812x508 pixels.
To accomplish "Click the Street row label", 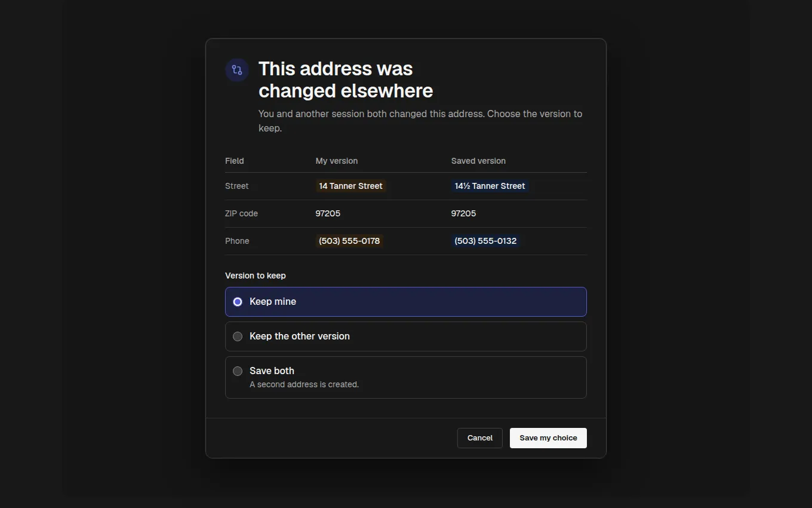I will tap(237, 186).
